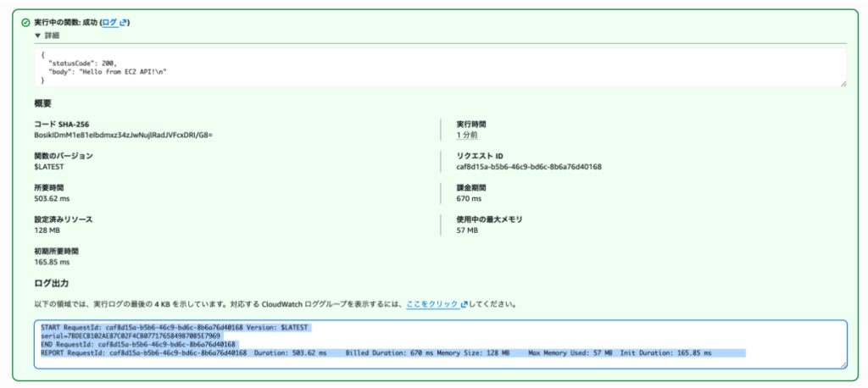This screenshot has width=868, height=388.
Task: Click the 初期所要時間 label
Action: [56, 252]
